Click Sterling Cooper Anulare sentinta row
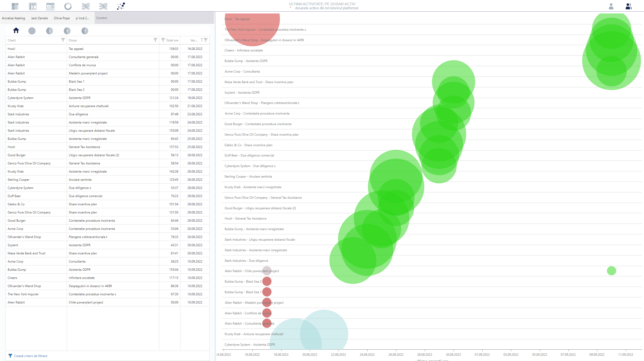The width and height of the screenshot is (644, 361). click(x=108, y=180)
